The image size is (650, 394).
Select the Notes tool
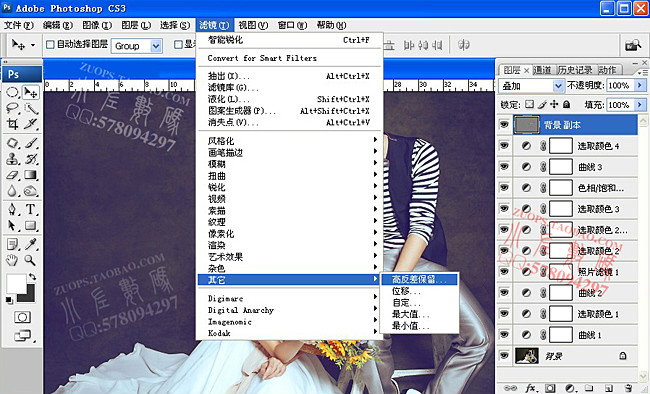point(12,244)
